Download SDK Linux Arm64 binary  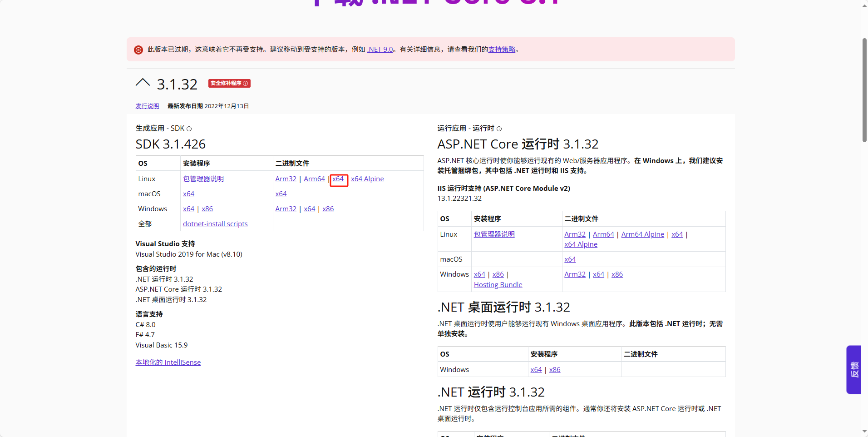coord(314,179)
